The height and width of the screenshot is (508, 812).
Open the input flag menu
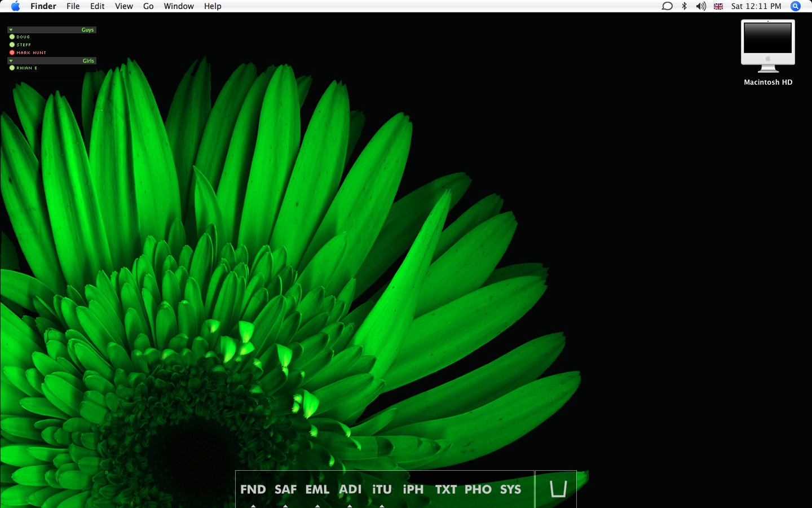[718, 6]
